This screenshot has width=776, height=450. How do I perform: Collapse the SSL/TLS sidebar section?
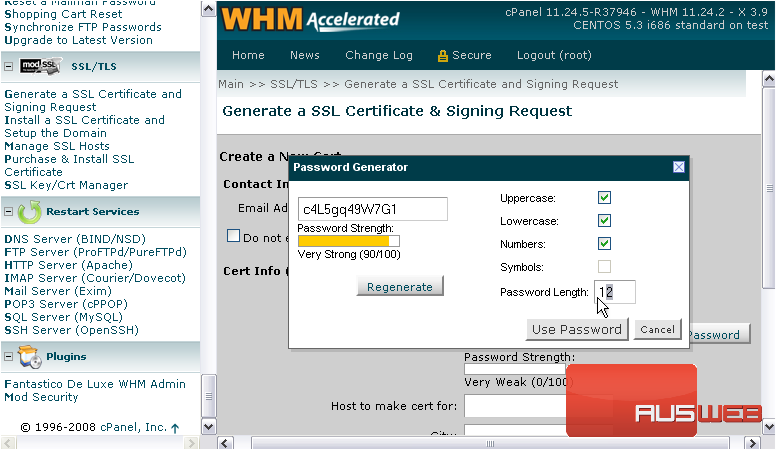pos(9,66)
